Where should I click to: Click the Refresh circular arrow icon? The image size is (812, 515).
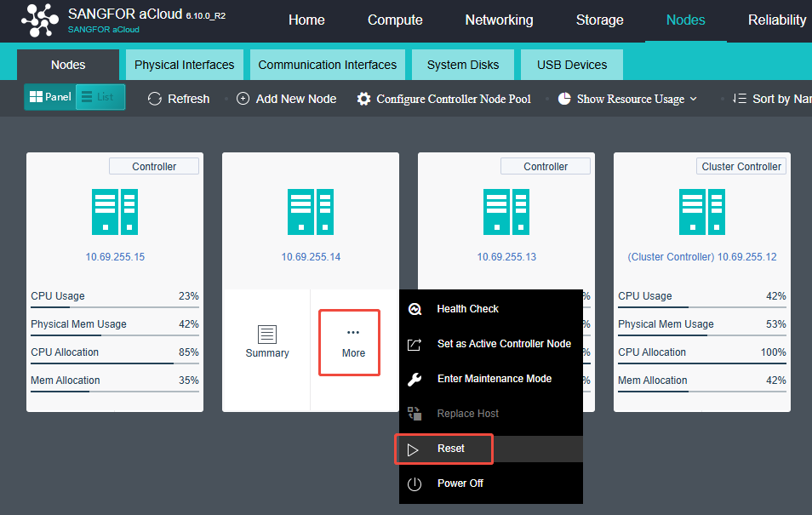coord(154,99)
